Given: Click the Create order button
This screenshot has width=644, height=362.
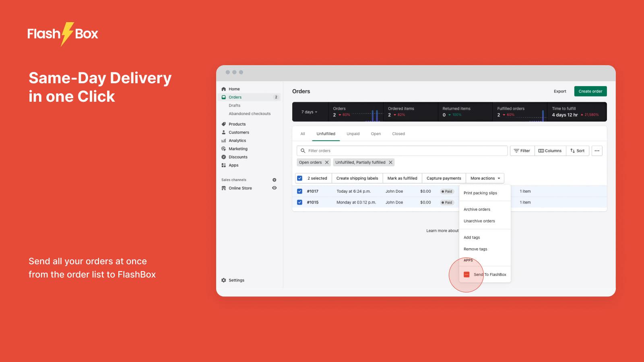Looking at the screenshot, I should click(590, 91).
